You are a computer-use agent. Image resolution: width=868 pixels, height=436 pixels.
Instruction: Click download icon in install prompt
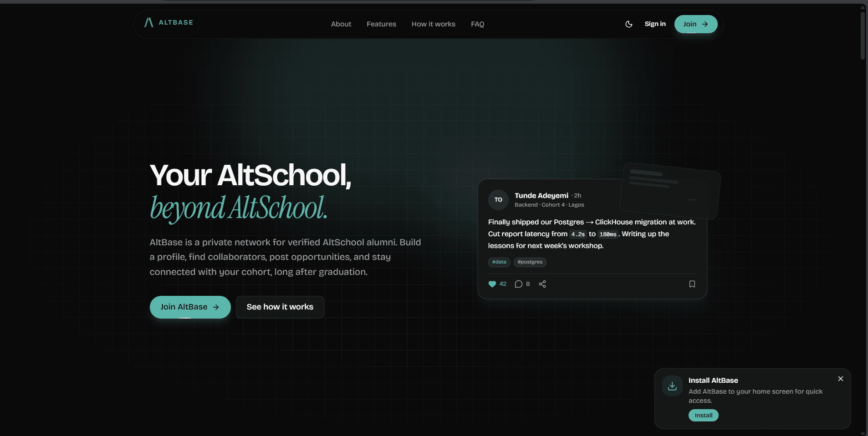point(672,386)
